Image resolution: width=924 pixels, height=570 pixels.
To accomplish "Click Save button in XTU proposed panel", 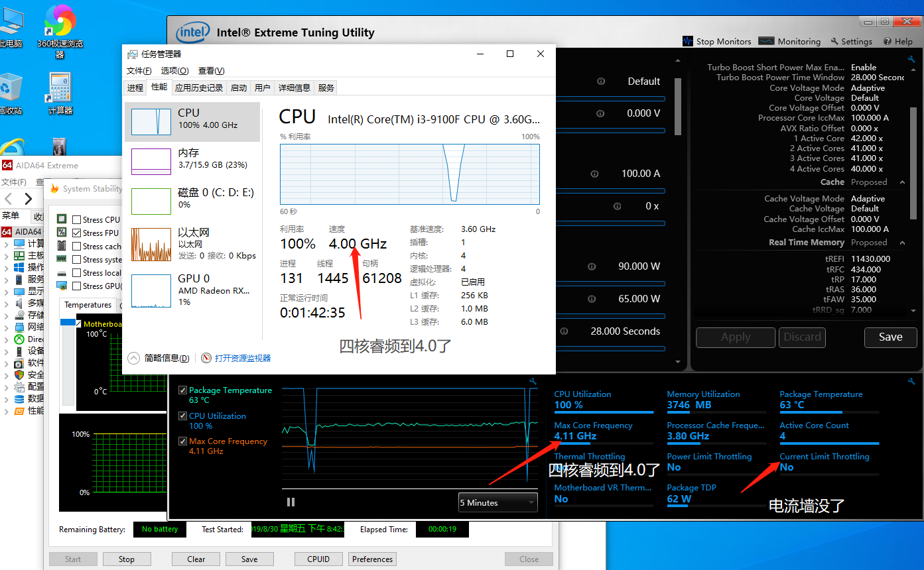I will tap(891, 337).
